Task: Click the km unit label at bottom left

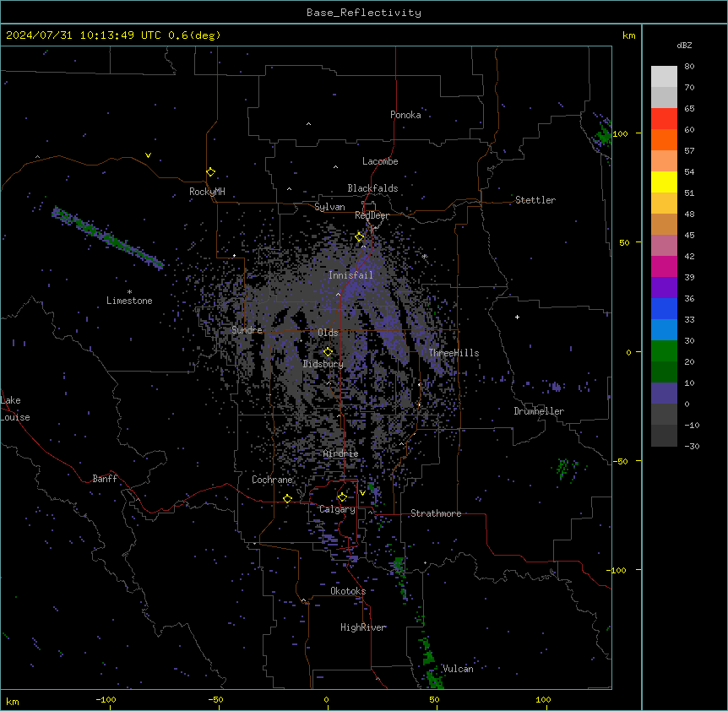Action: click(x=13, y=702)
